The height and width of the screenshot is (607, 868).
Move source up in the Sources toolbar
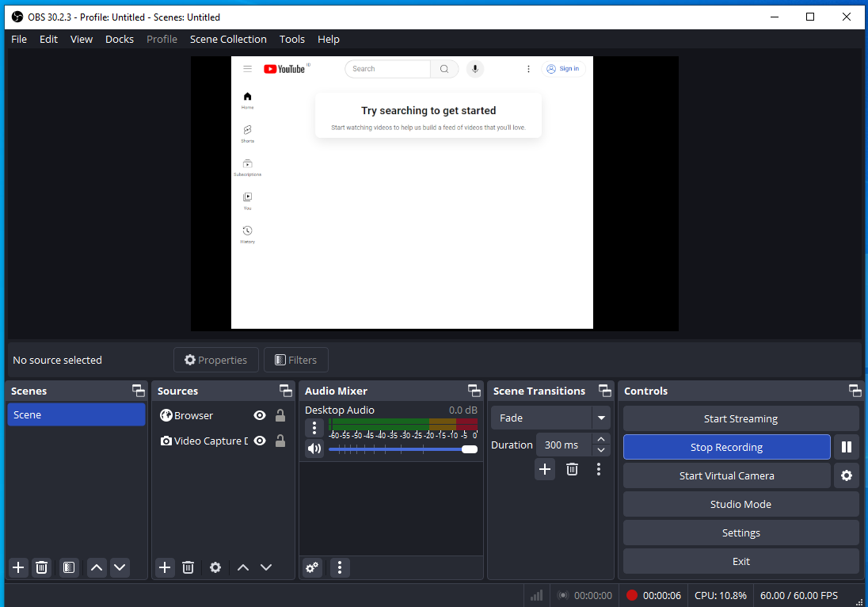(x=243, y=567)
